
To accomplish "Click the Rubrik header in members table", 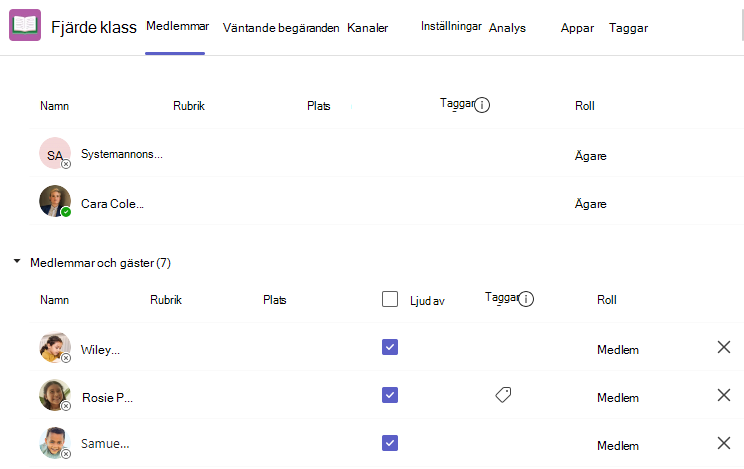I will coord(166,300).
